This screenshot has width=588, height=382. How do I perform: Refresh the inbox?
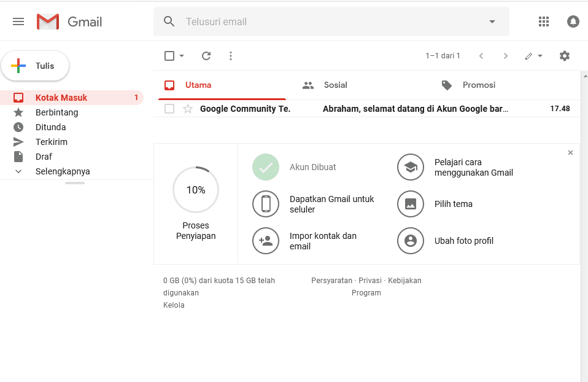coord(206,56)
